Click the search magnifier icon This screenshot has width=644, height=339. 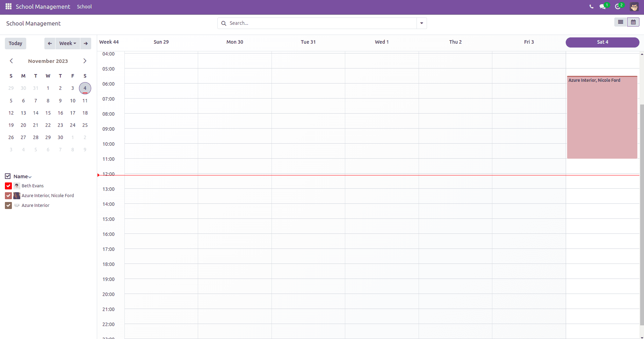[x=224, y=23]
